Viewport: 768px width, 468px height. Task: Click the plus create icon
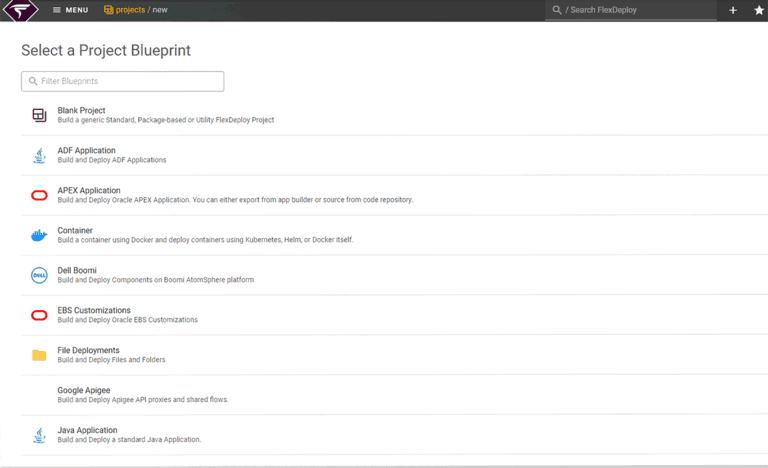[733, 10]
